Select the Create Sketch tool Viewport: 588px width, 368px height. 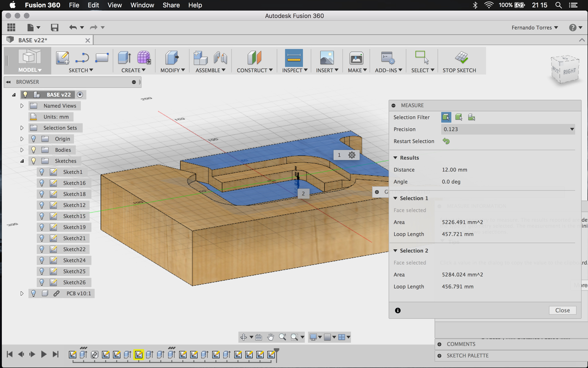(x=62, y=58)
